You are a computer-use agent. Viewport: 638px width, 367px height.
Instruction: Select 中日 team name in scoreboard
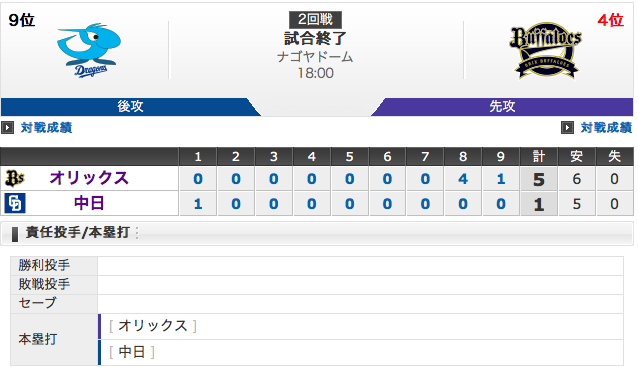coord(89,203)
